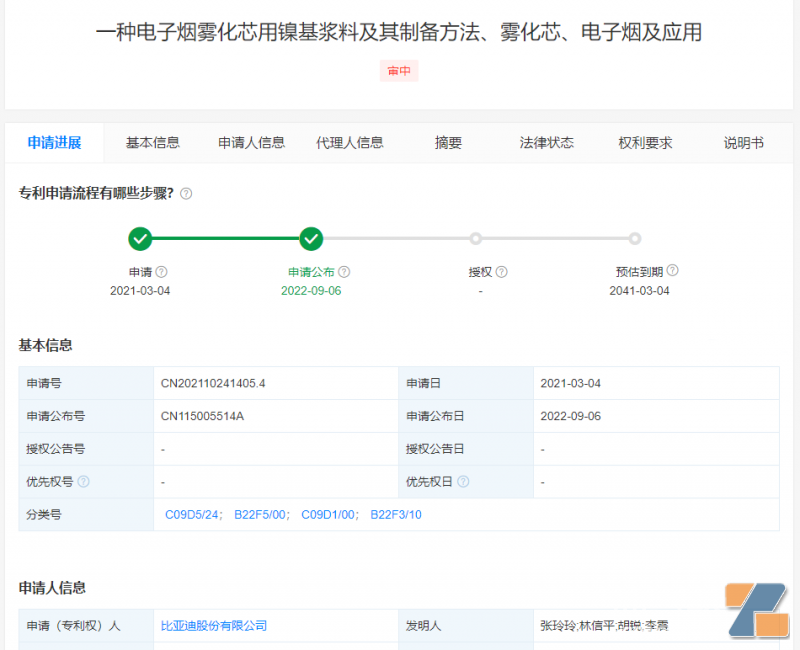The height and width of the screenshot is (650, 800).
Task: Click the C09D5/24 classification link
Action: point(190,515)
